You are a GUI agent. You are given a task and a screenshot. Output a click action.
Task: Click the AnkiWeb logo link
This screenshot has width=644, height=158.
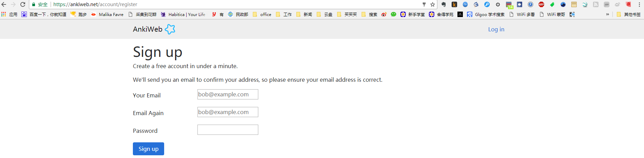coord(154,29)
